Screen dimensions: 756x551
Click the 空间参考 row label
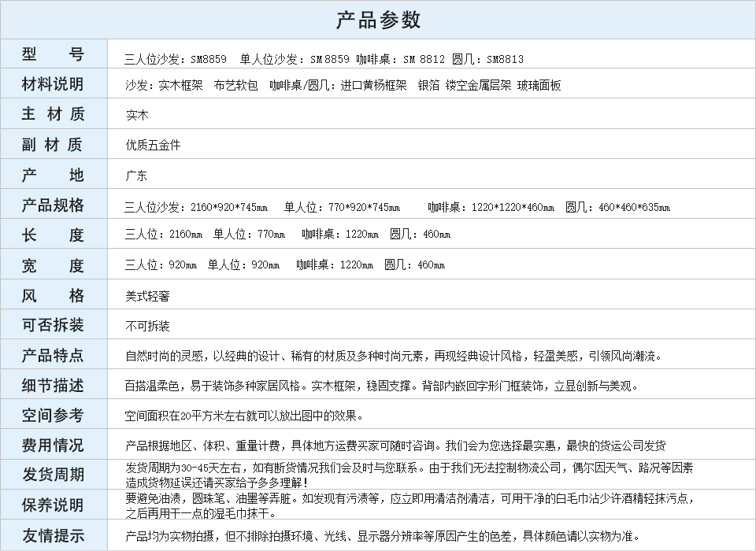53,415
